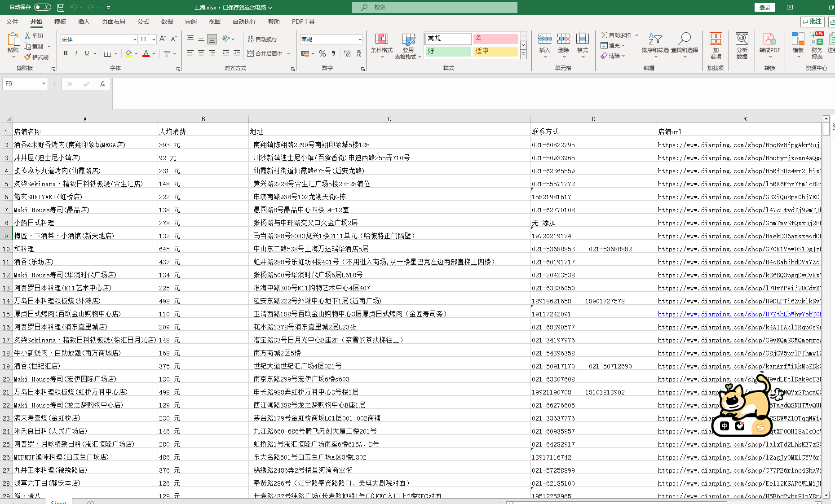835x504 pixels.
Task: Switch to the 数据 tab
Action: pyautogui.click(x=167, y=22)
